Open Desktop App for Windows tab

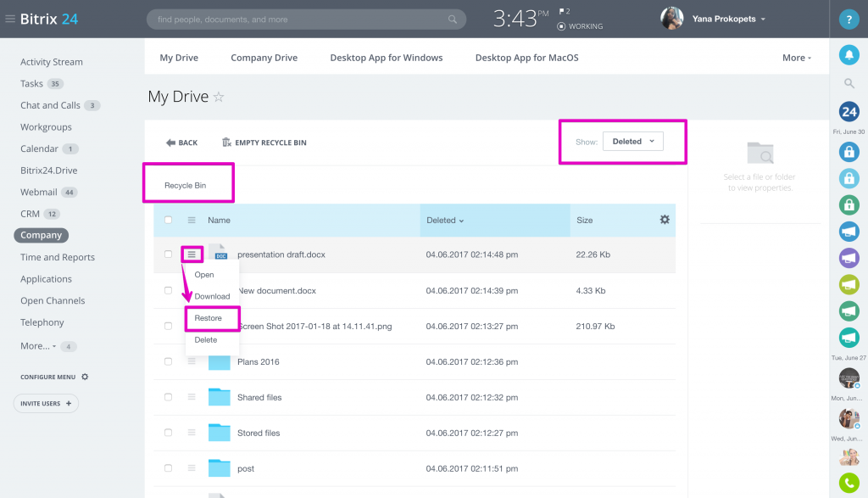[387, 58]
